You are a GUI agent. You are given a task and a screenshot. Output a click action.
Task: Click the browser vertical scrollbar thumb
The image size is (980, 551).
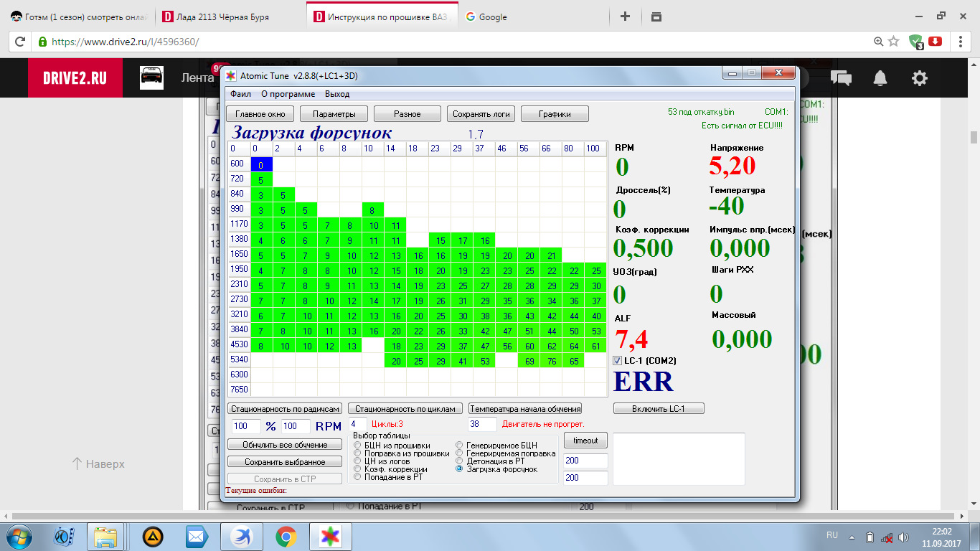pos(974,137)
